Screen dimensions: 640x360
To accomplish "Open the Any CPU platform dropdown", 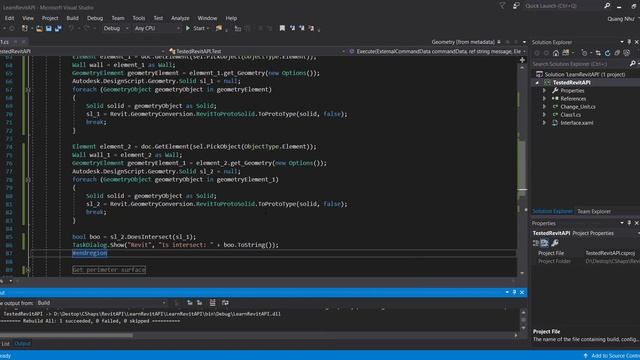I will coord(157,29).
